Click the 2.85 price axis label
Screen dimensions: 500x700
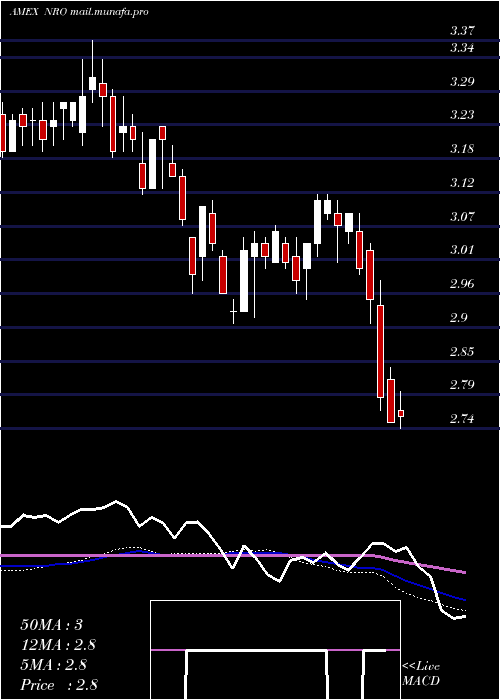462,351
